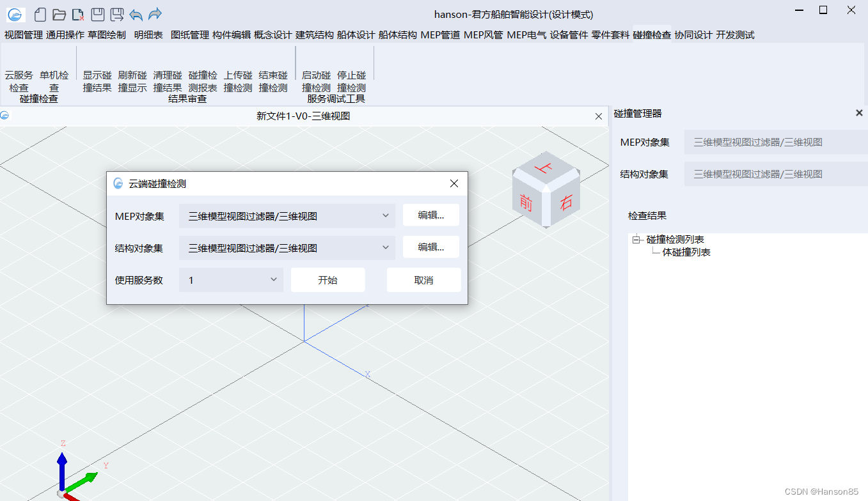Screen dimensions: 868x501
Task: Click the close file icon with red X
Action: [x=77, y=14]
